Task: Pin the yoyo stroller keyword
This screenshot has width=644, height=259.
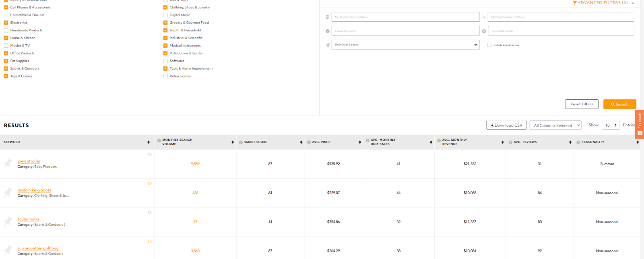Action: click(8, 163)
